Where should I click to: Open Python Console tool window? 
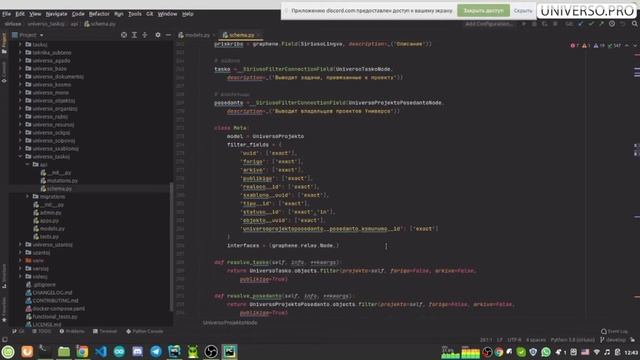pos(144,331)
